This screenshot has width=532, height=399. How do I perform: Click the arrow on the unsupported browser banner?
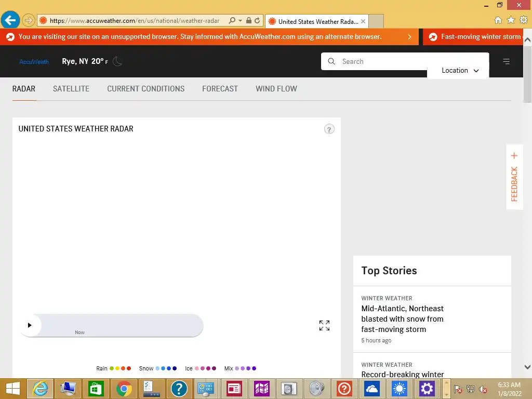409,37
